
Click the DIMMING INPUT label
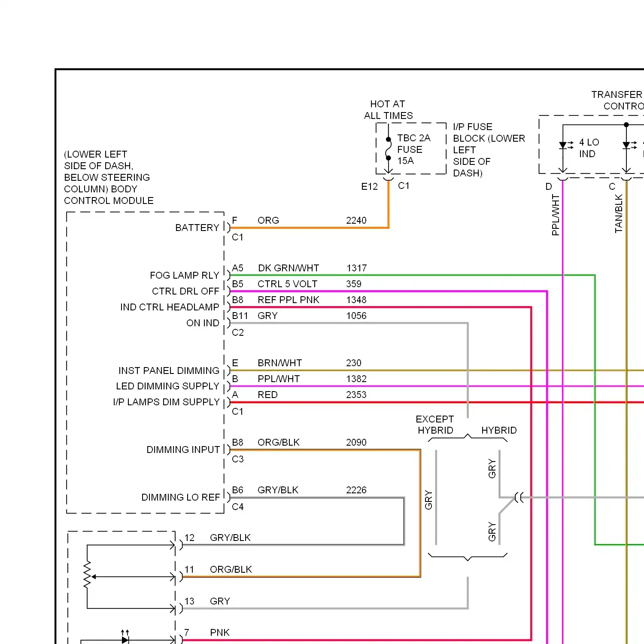coord(183,450)
